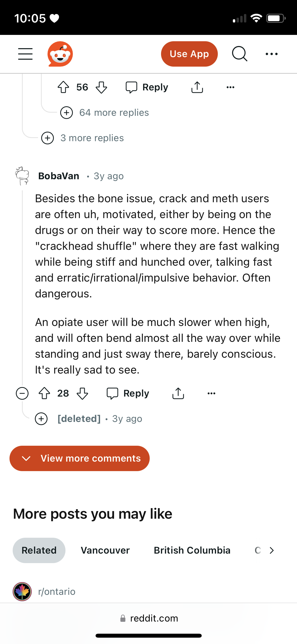
Task: Tap the Reddit Snoo logo
Action: point(60,54)
